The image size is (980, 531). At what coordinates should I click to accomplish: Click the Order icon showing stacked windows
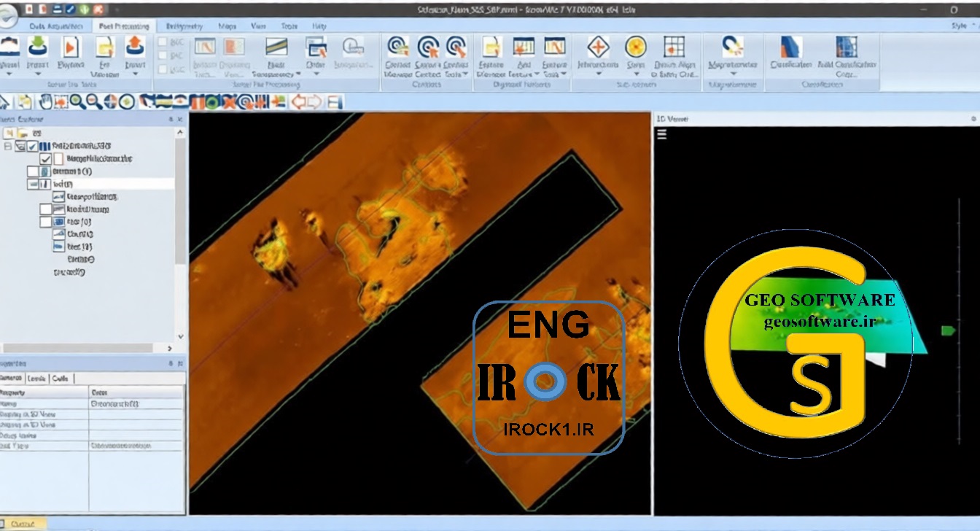tap(316, 47)
